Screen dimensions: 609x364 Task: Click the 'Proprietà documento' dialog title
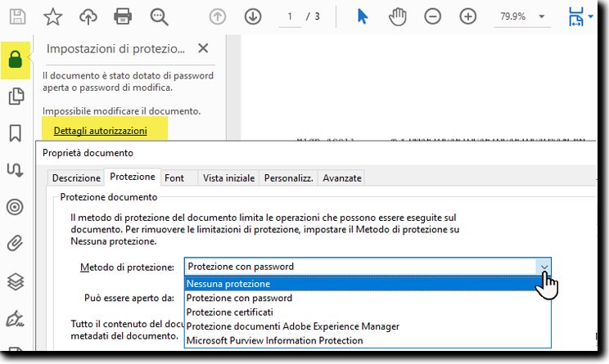[88, 153]
